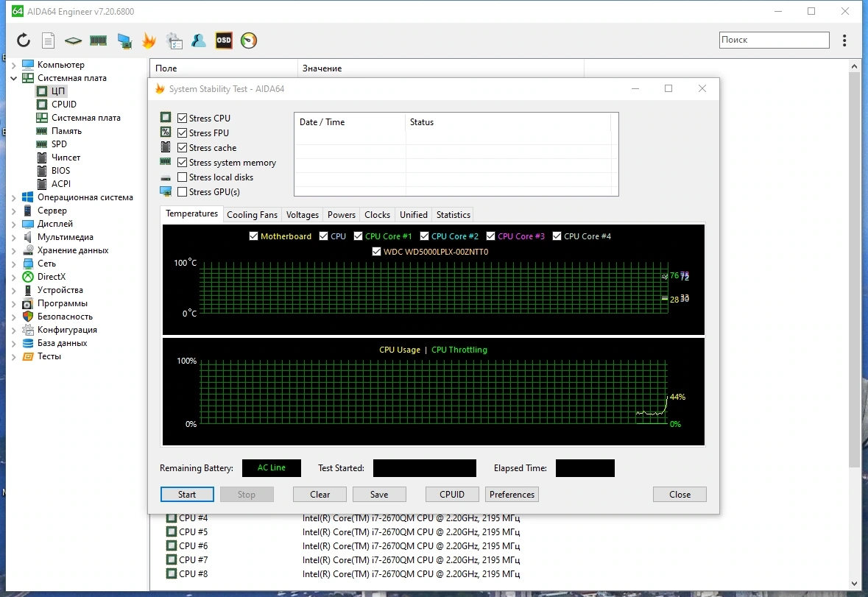Image resolution: width=868 pixels, height=597 pixels.
Task: Expand the Дисплей tree node
Action: click(x=14, y=224)
